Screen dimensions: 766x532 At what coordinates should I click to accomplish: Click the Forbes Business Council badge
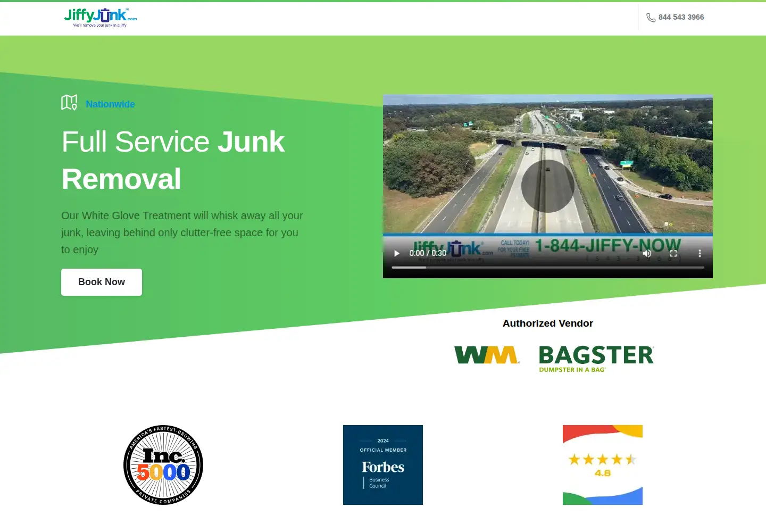[383, 465]
